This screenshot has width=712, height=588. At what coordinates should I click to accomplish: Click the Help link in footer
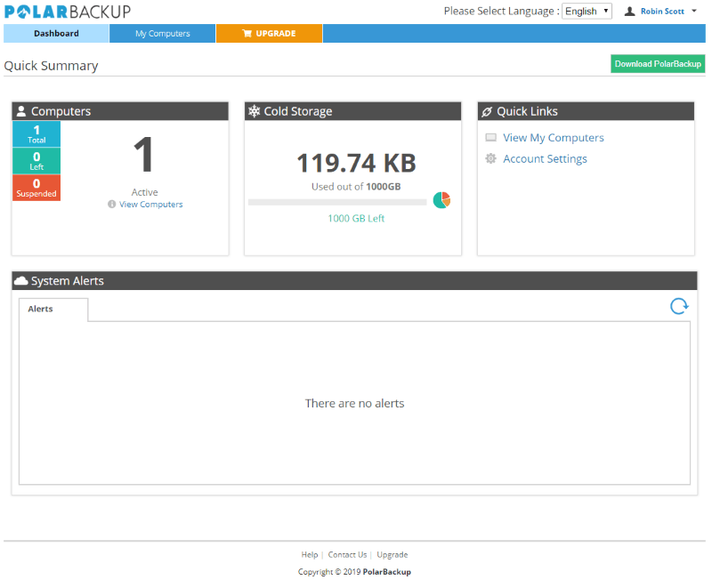click(x=309, y=554)
